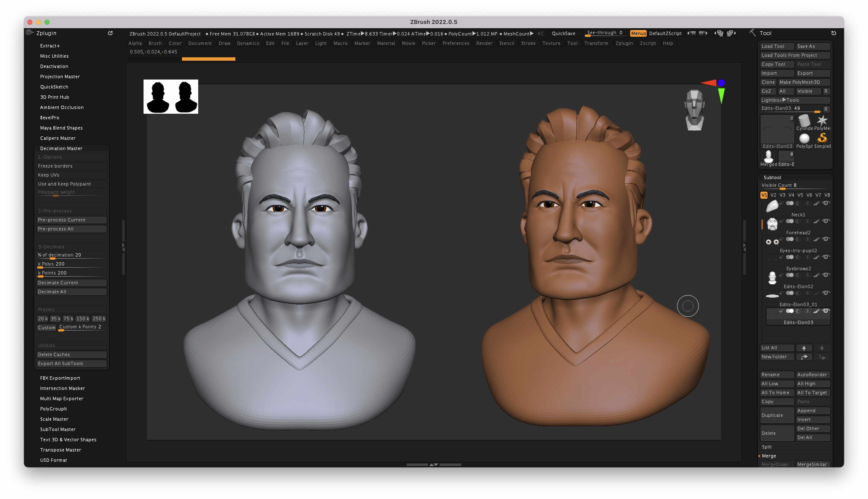This screenshot has height=499, width=868.
Task: Click the camera view head gizmo
Action: (x=694, y=110)
